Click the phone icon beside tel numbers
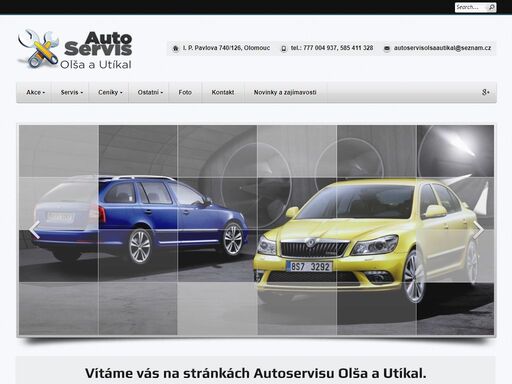Viewport: 512px width, 384px height. pos(284,48)
